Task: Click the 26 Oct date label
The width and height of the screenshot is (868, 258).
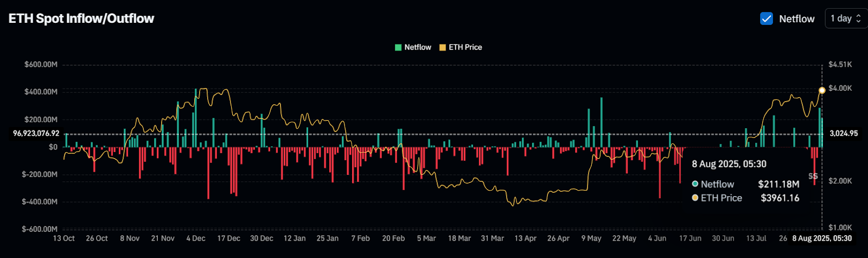Action: click(x=97, y=238)
